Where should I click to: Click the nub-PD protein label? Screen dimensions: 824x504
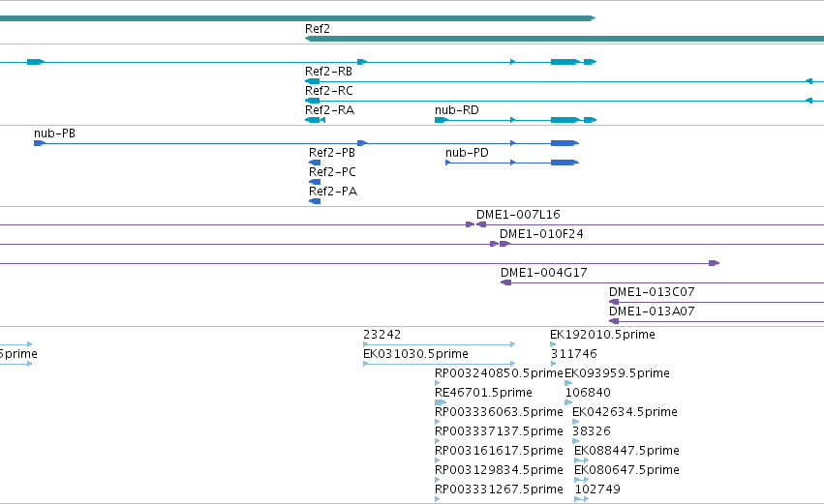click(467, 153)
